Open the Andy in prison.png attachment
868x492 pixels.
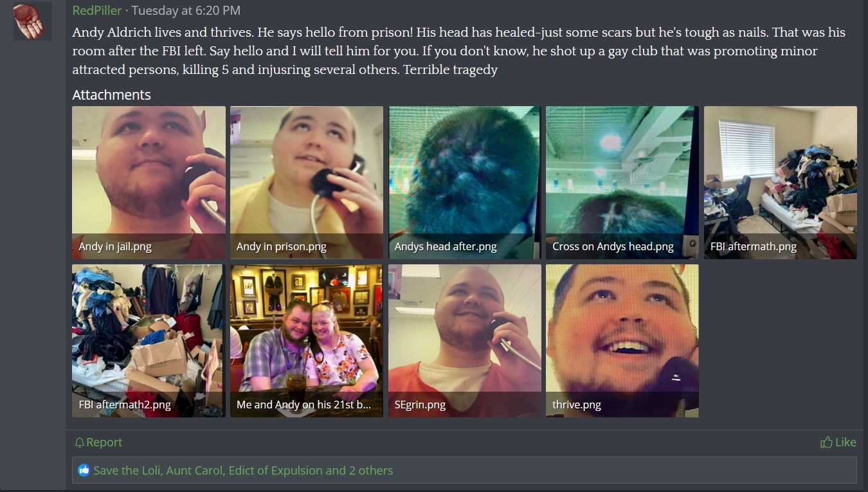click(x=307, y=183)
